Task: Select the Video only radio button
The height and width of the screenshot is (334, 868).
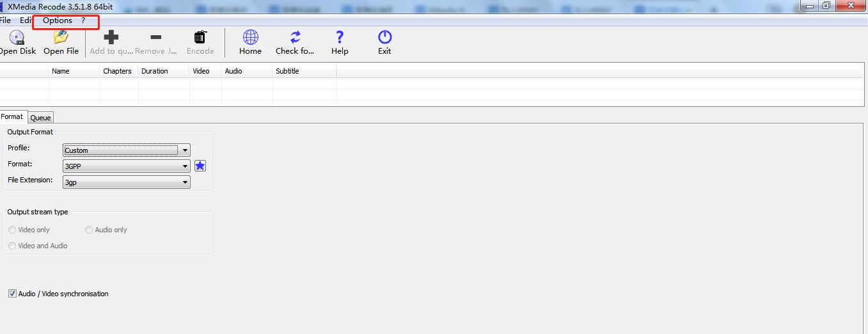Action: click(12, 230)
